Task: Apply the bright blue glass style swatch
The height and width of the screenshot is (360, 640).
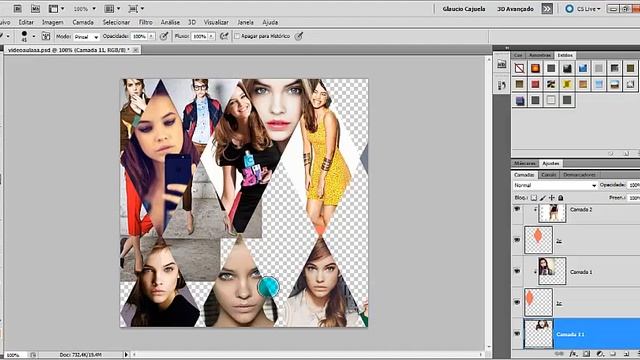Action: tap(583, 68)
